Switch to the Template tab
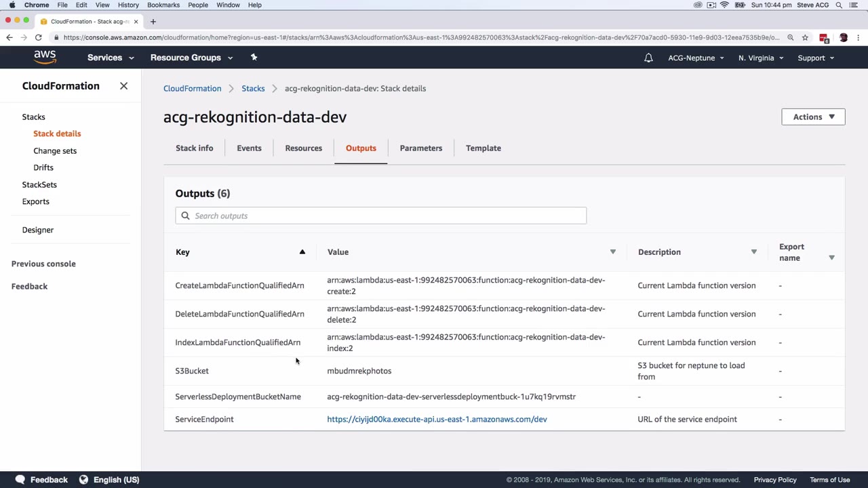 click(483, 148)
